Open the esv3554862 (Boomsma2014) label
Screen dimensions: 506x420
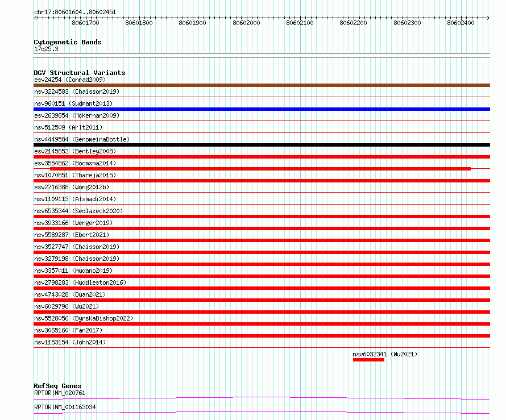75,163
